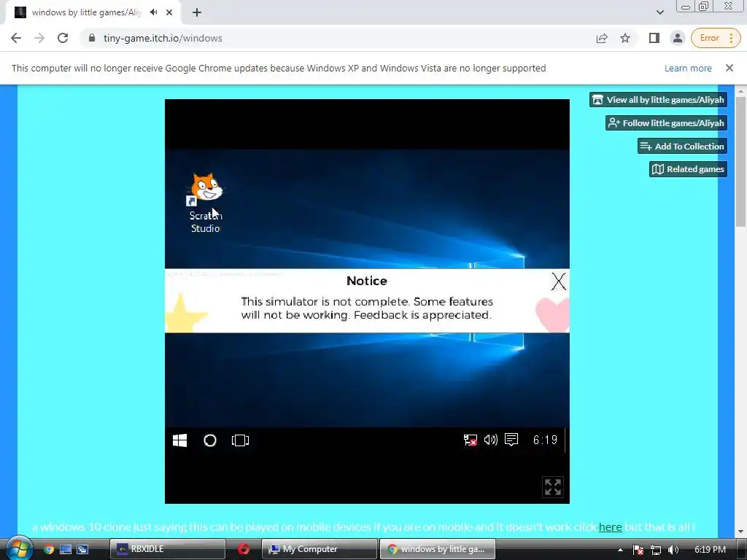Click the Notice message text
This screenshot has height=560, width=747.
click(x=367, y=308)
